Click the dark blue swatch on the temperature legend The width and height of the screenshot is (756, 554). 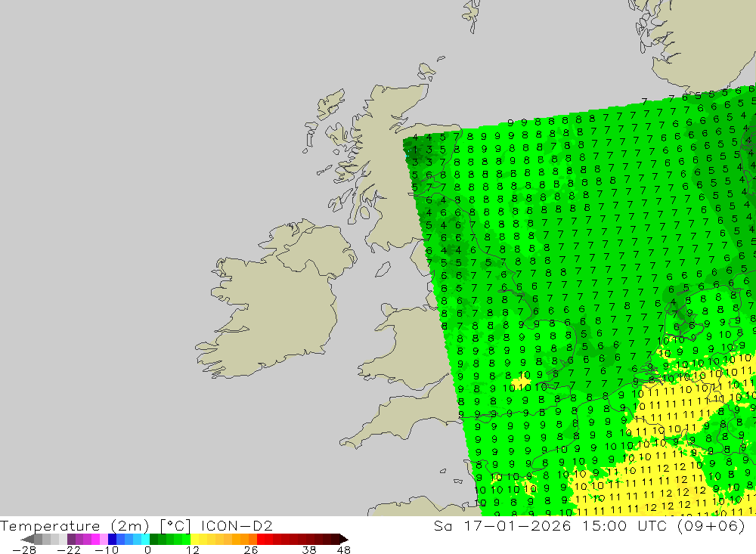pyautogui.click(x=113, y=539)
